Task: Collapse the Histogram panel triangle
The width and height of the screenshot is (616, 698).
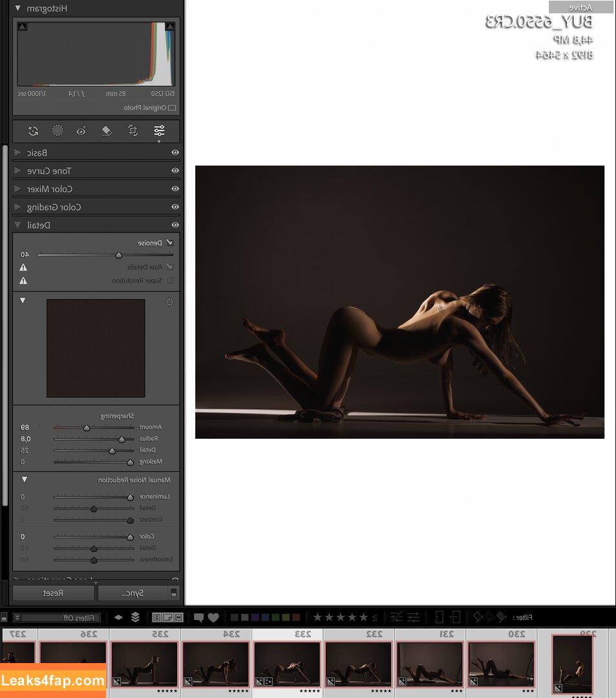Action: pyautogui.click(x=18, y=8)
